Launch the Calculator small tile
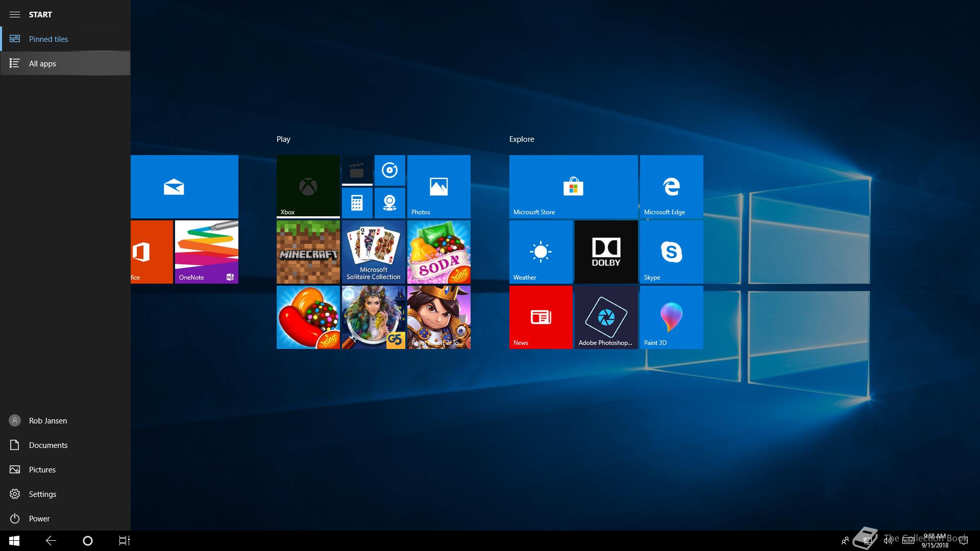The height and width of the screenshot is (551, 980). (357, 203)
